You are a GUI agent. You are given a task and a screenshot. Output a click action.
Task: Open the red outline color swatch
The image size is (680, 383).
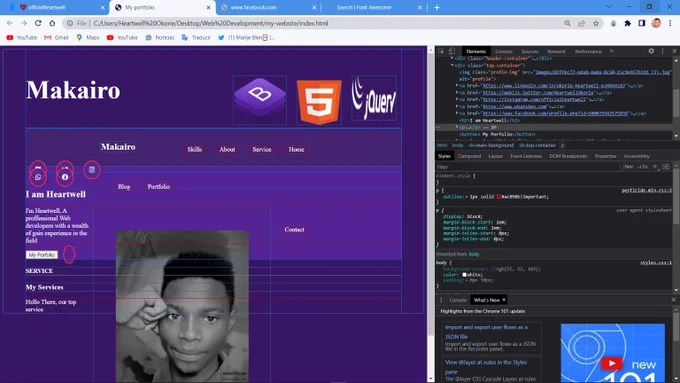click(x=499, y=197)
